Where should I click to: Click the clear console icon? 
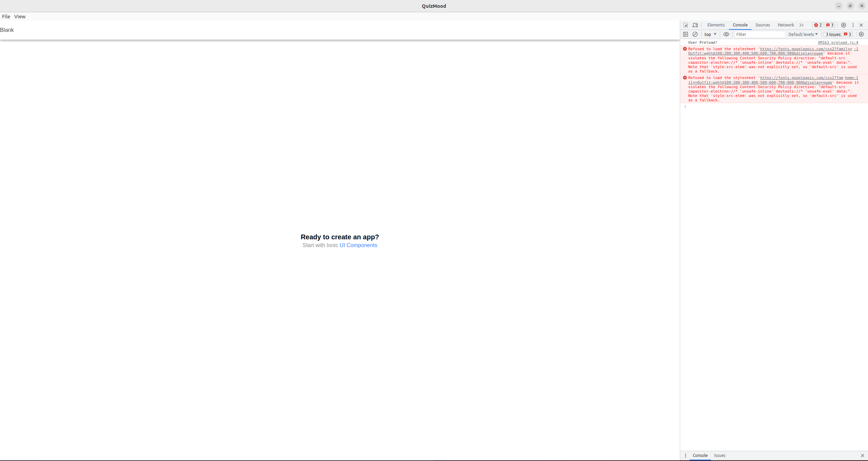[x=695, y=34]
